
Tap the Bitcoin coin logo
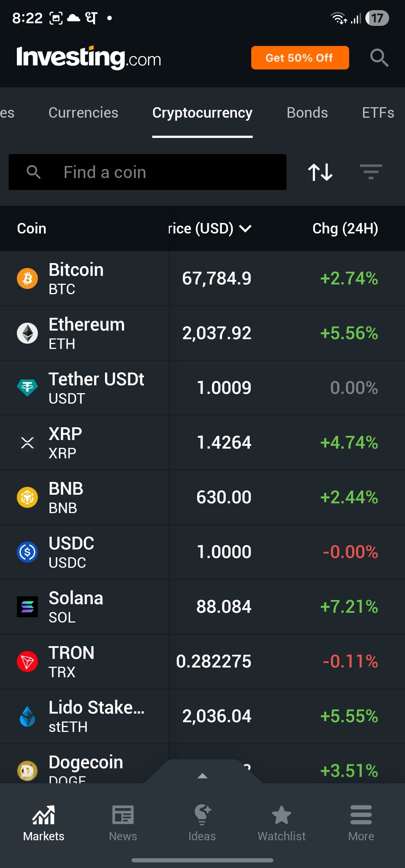pyautogui.click(x=27, y=278)
